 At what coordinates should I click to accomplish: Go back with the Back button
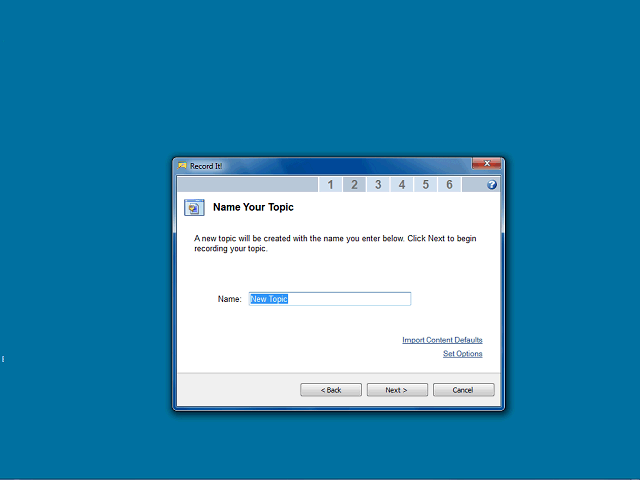[331, 390]
